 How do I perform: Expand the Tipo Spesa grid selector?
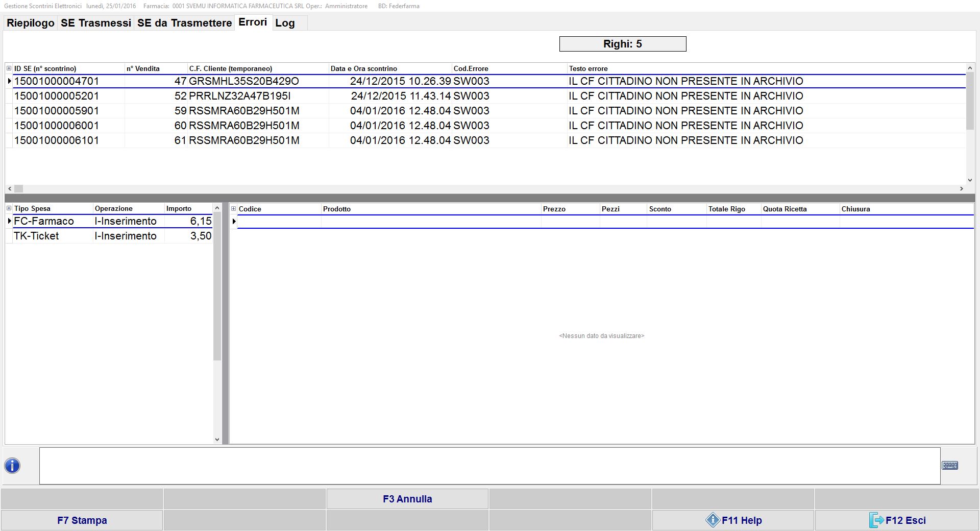pyautogui.click(x=9, y=208)
